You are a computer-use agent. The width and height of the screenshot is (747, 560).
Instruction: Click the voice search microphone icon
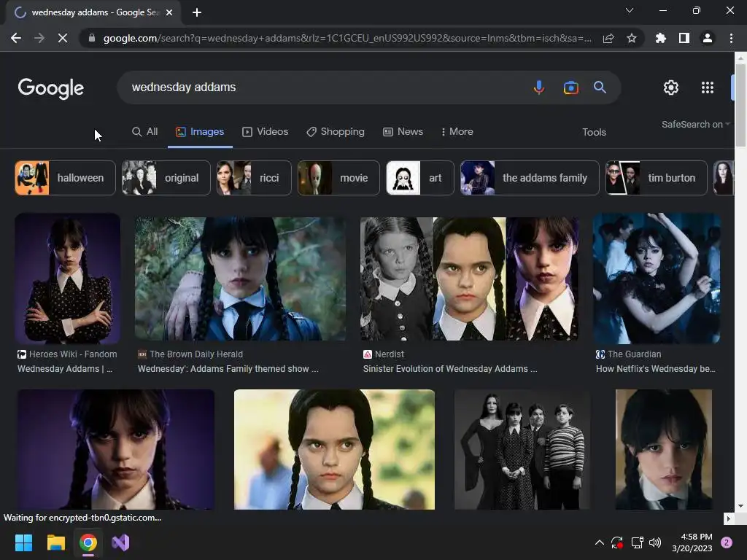pos(539,87)
